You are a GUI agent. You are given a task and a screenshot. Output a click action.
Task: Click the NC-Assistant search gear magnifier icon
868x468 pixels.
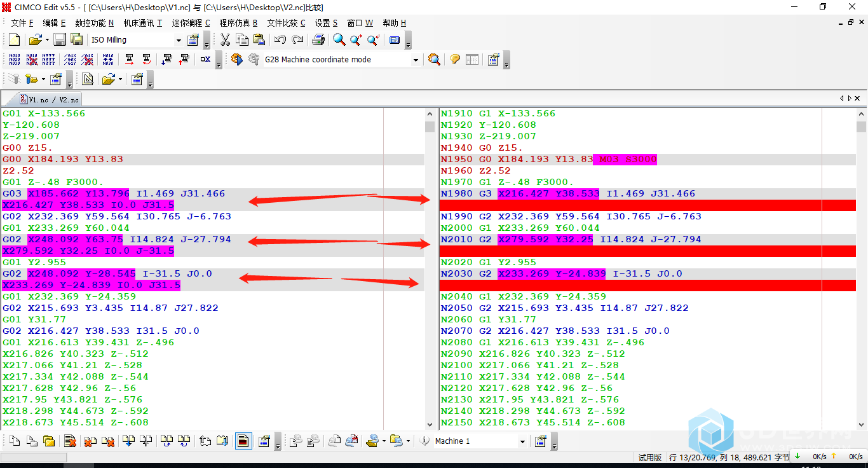pyautogui.click(x=434, y=59)
